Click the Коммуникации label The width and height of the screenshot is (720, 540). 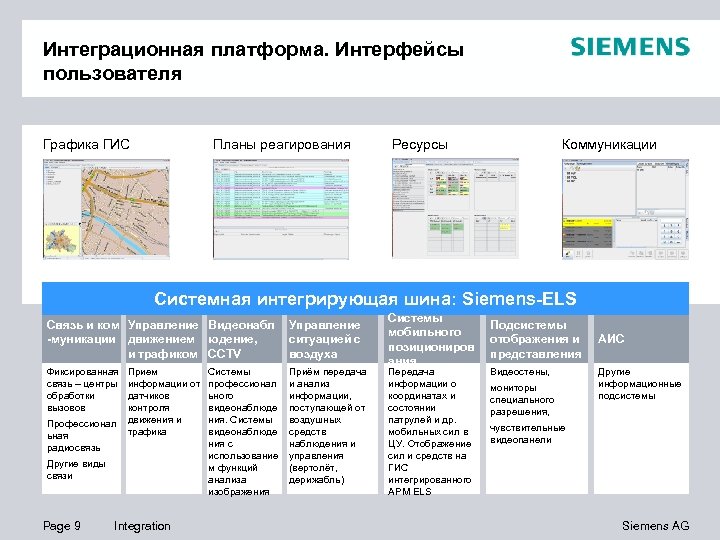[x=609, y=145]
